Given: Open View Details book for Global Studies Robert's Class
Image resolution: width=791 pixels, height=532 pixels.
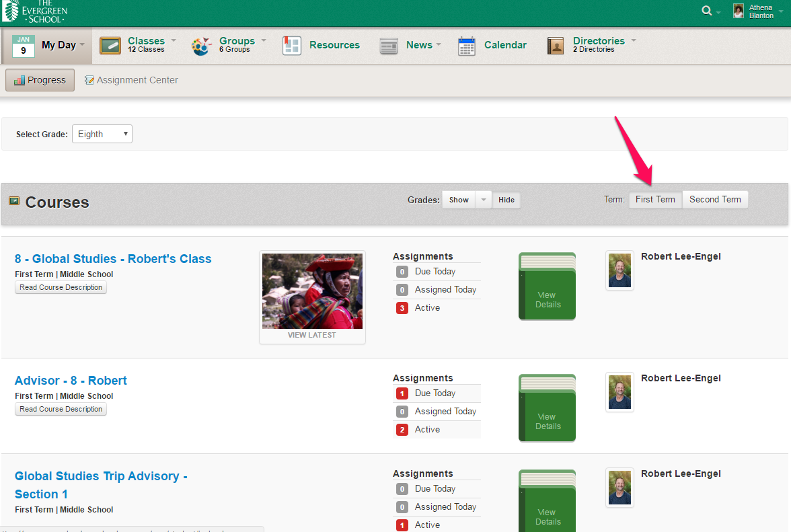Looking at the screenshot, I should [x=547, y=286].
